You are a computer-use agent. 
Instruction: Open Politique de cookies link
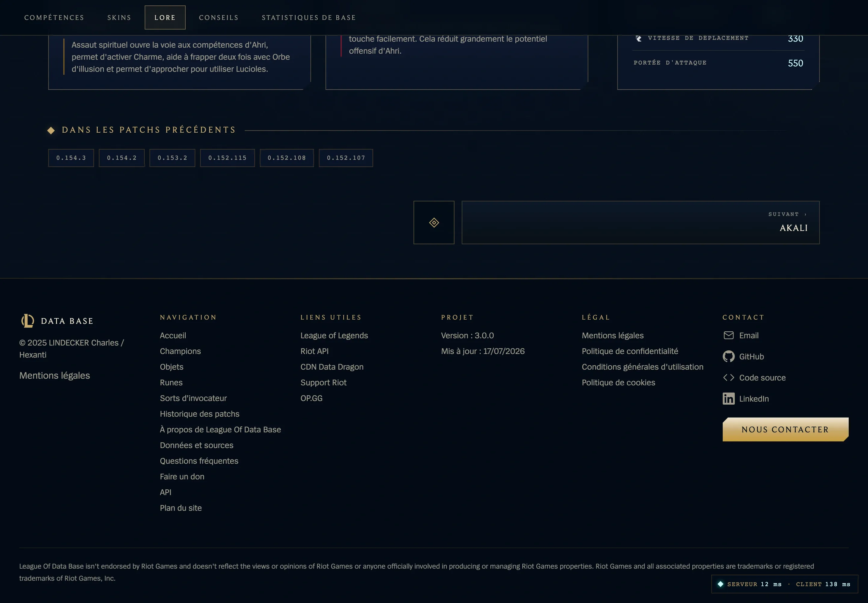(x=618, y=383)
